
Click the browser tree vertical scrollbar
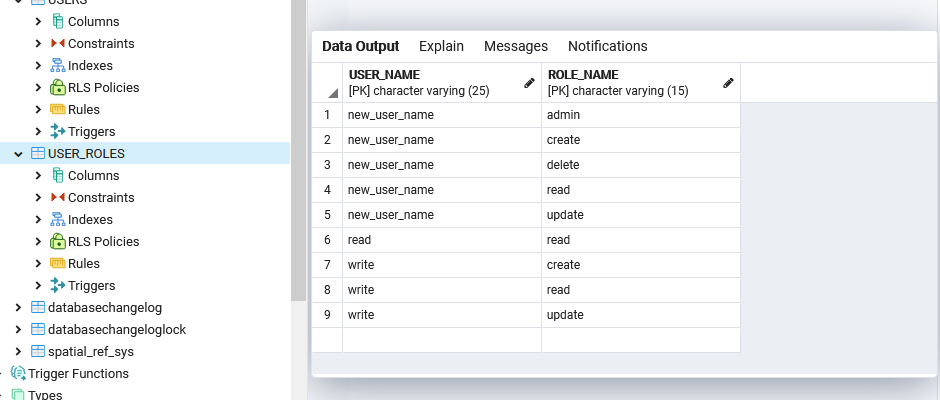click(x=299, y=150)
